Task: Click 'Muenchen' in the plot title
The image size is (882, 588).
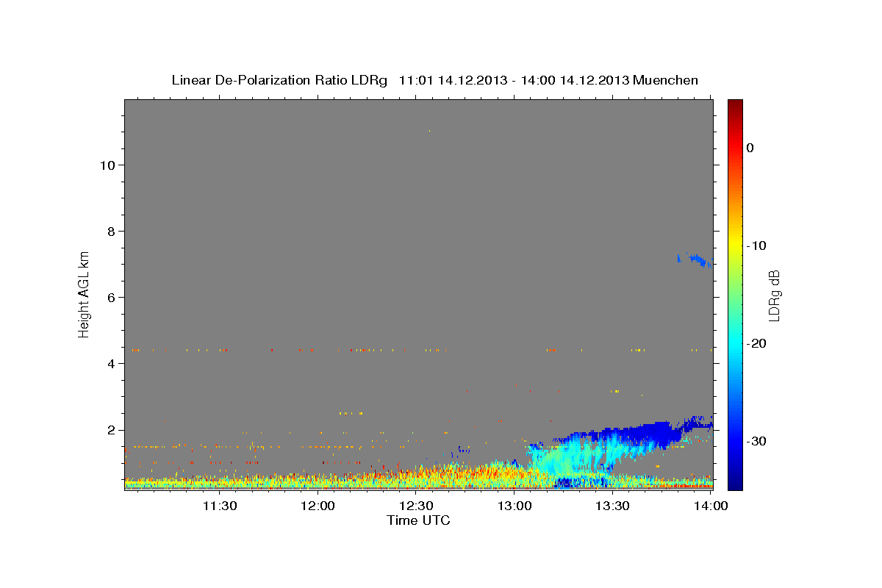Action: [666, 80]
